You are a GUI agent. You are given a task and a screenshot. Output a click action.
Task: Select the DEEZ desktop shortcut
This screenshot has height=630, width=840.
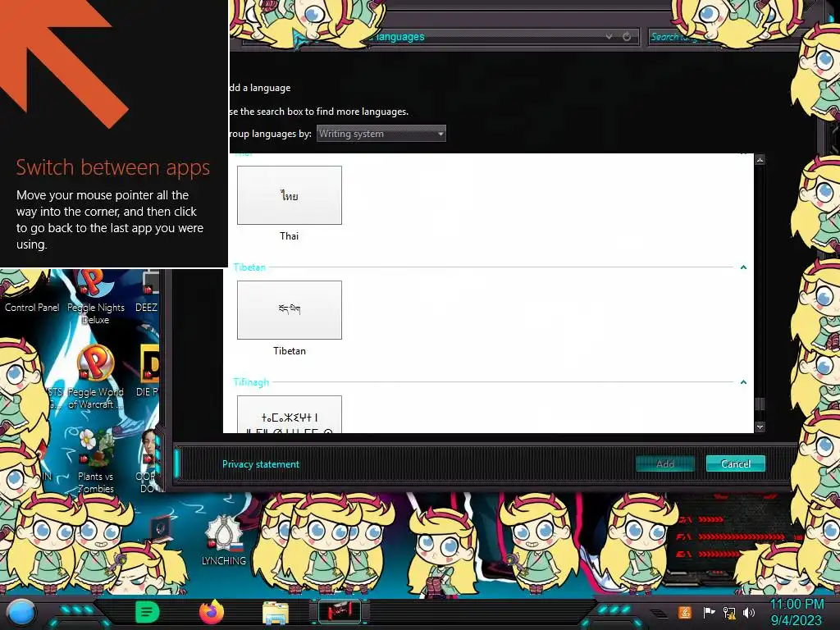146,292
